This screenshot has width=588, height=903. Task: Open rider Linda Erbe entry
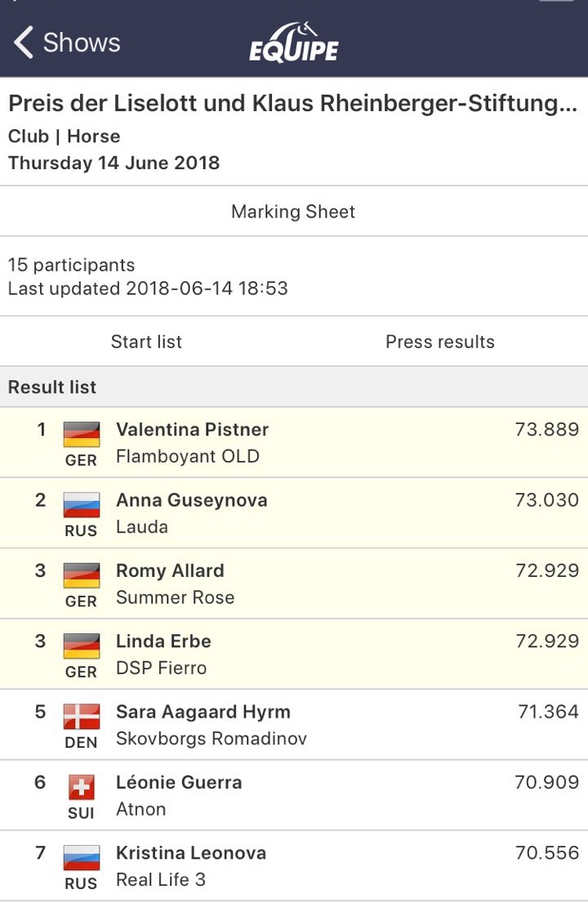[x=163, y=641]
